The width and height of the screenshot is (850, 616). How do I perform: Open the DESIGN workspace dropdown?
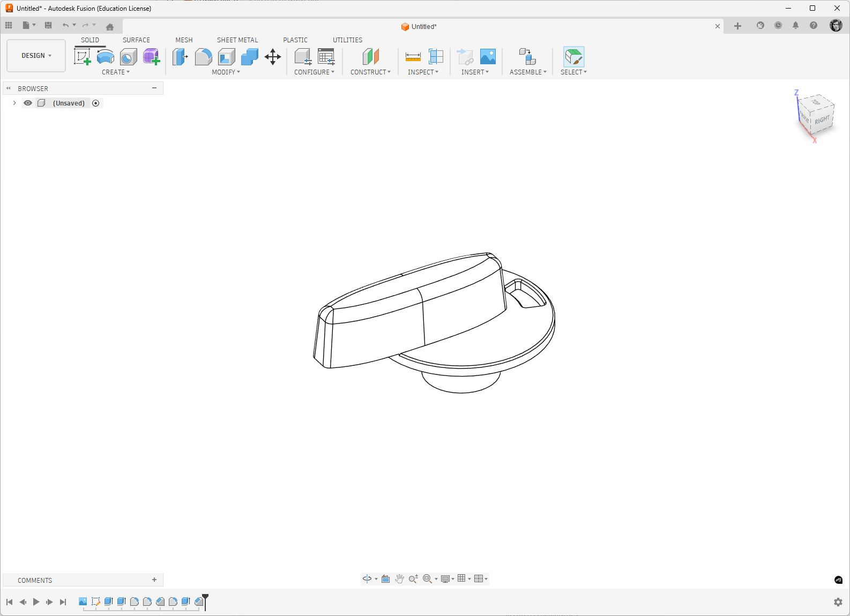pos(36,56)
